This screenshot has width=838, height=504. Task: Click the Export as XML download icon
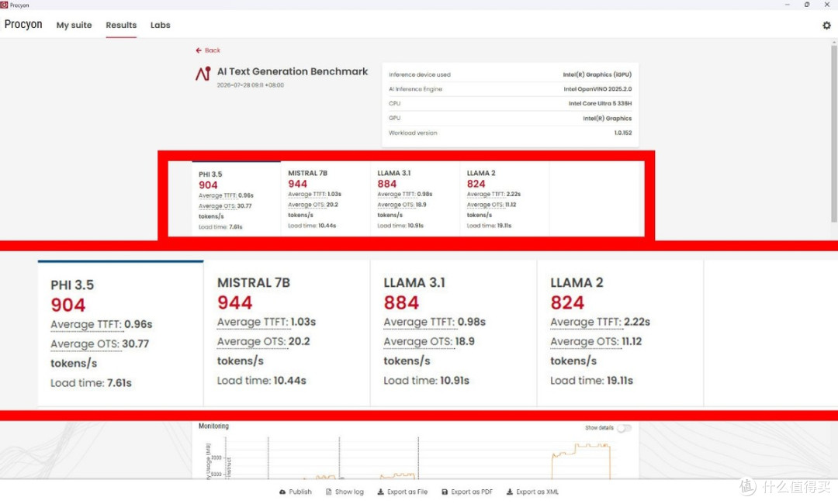[509, 492]
